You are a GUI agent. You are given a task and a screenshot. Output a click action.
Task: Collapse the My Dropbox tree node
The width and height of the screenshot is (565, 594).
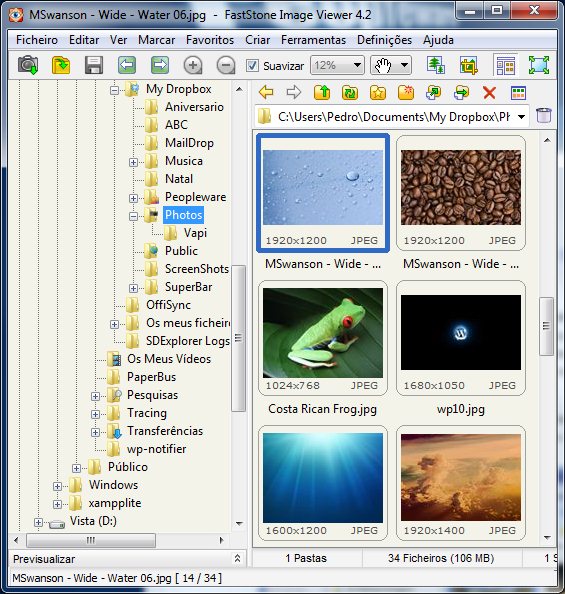click(114, 90)
